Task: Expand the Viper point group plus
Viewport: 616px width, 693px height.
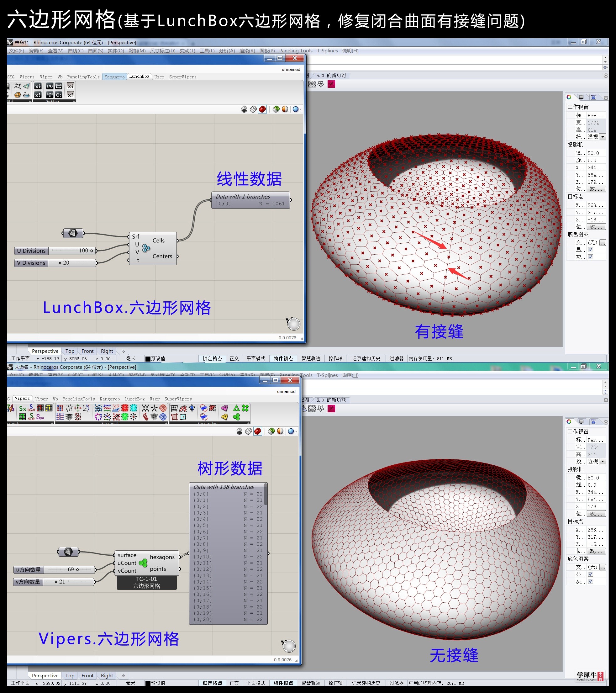Action: pyautogui.click(x=166, y=423)
